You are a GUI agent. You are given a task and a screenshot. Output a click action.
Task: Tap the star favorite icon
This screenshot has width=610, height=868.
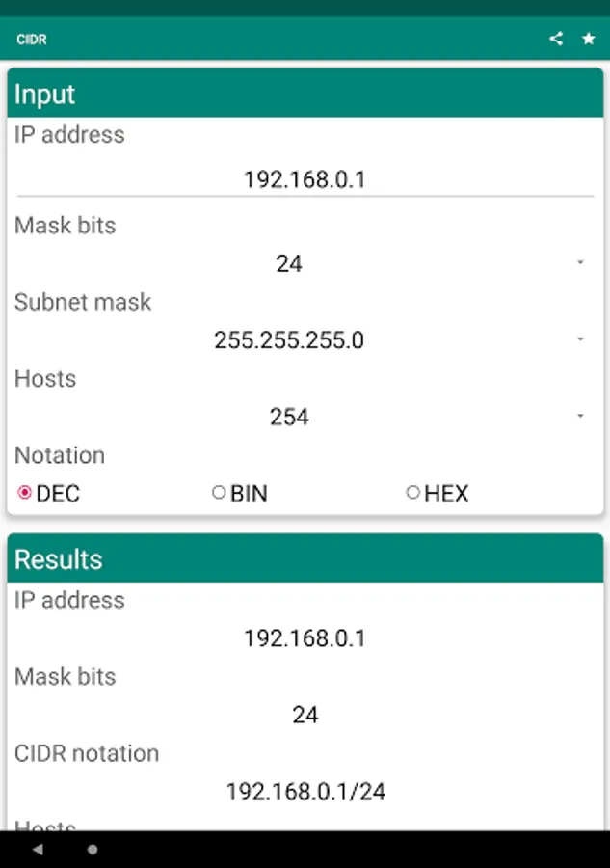588,39
